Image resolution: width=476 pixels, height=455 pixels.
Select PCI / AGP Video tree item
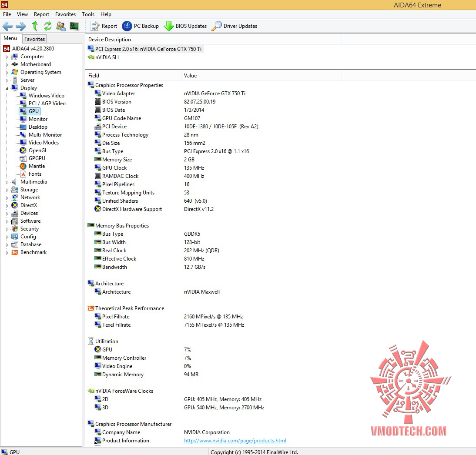pos(47,104)
